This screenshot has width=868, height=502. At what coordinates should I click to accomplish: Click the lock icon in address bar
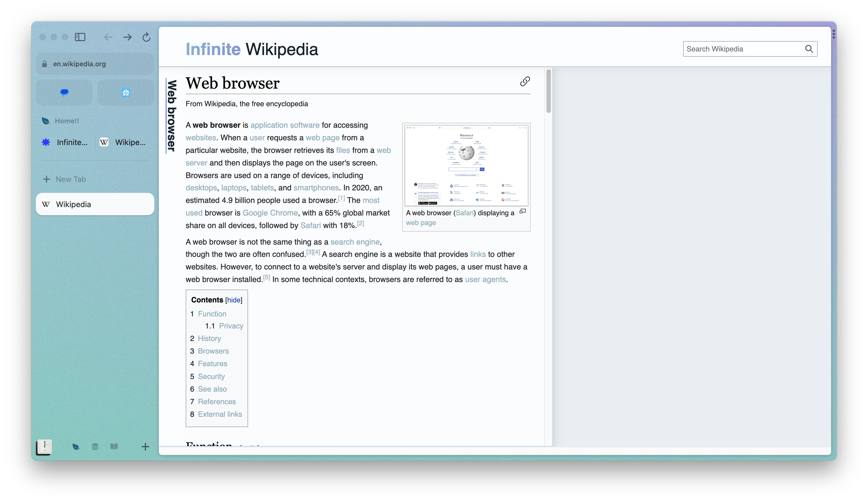tap(44, 64)
